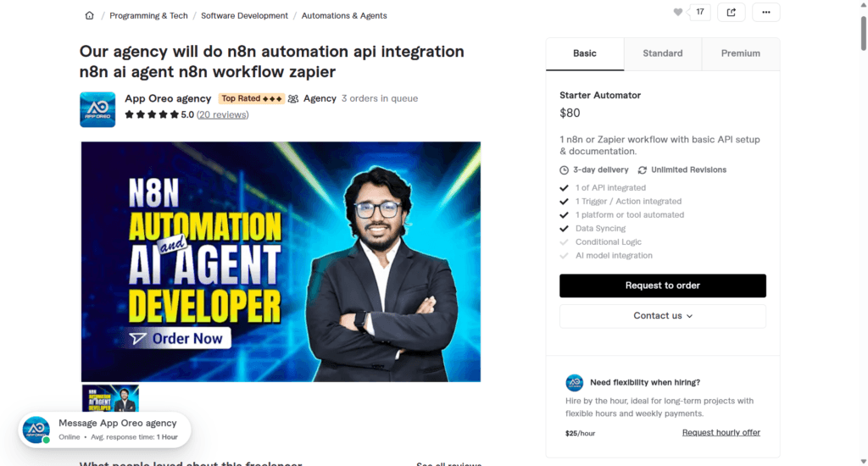Viewport: 868px width, 466px height.
Task: Click 'Need flexibility when hiring?' heading
Action: coord(645,382)
